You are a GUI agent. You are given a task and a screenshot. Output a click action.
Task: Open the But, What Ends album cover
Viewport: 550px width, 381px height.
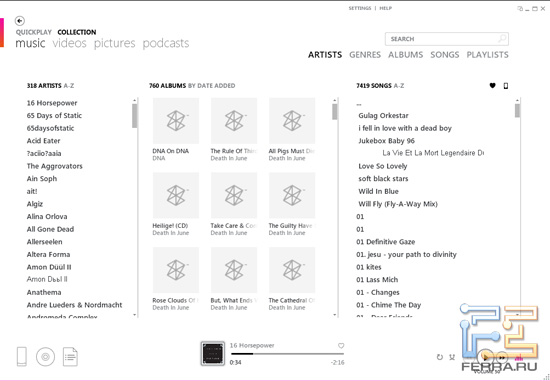coord(234,270)
